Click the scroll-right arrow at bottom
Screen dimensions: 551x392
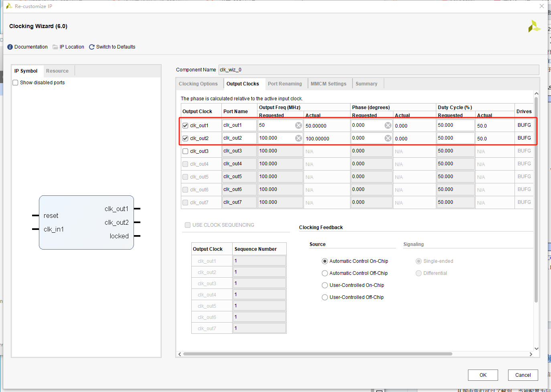pos(531,354)
